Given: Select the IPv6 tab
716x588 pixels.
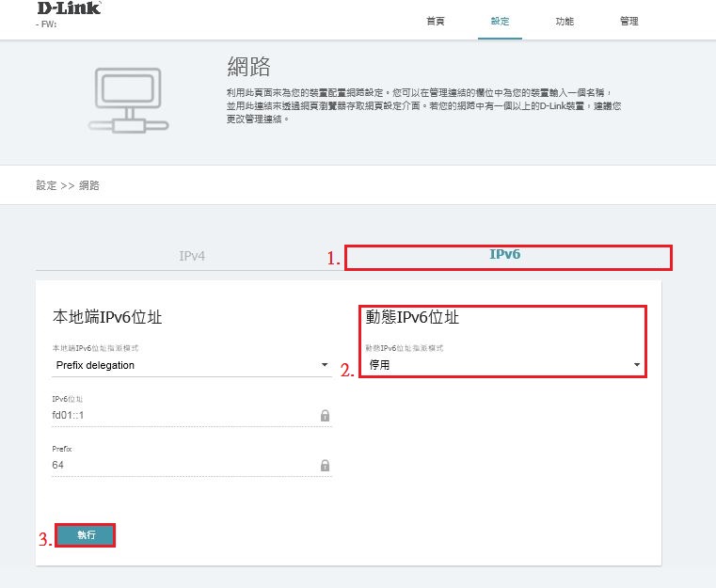Looking at the screenshot, I should pos(506,256).
